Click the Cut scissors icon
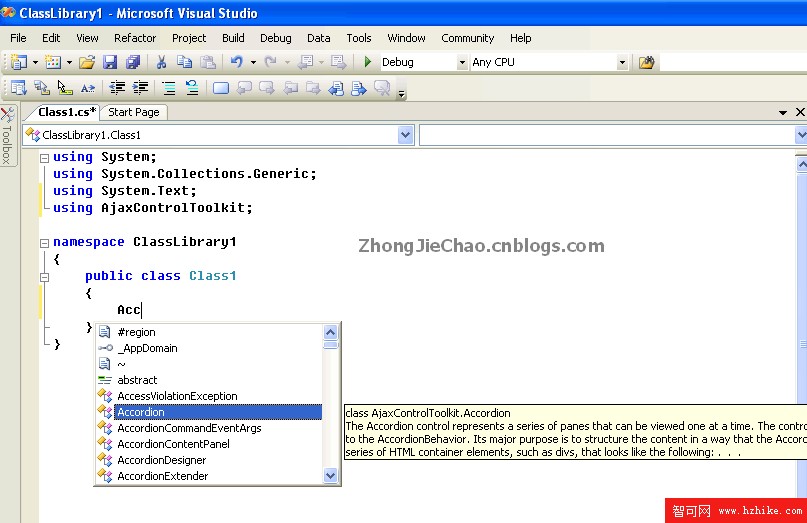The height and width of the screenshot is (523, 807). 161,62
